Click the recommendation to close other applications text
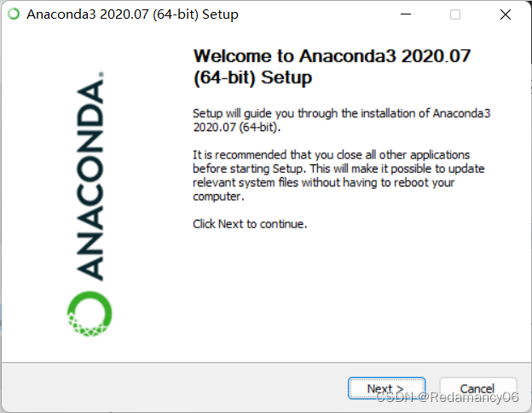Image resolution: width=532 pixels, height=413 pixels. (338, 175)
